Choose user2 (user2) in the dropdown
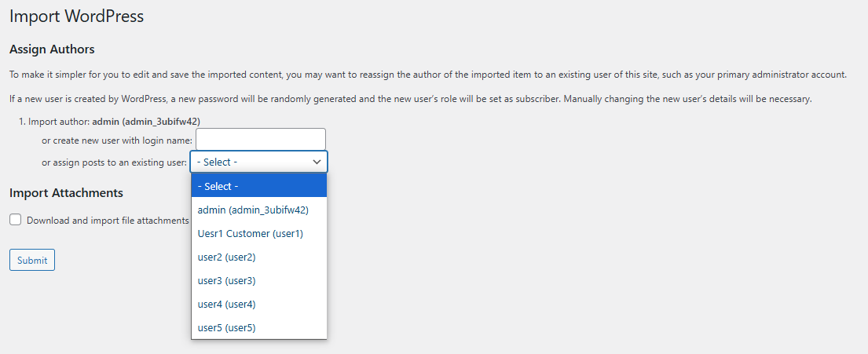The width and height of the screenshot is (868, 354). 259,257
